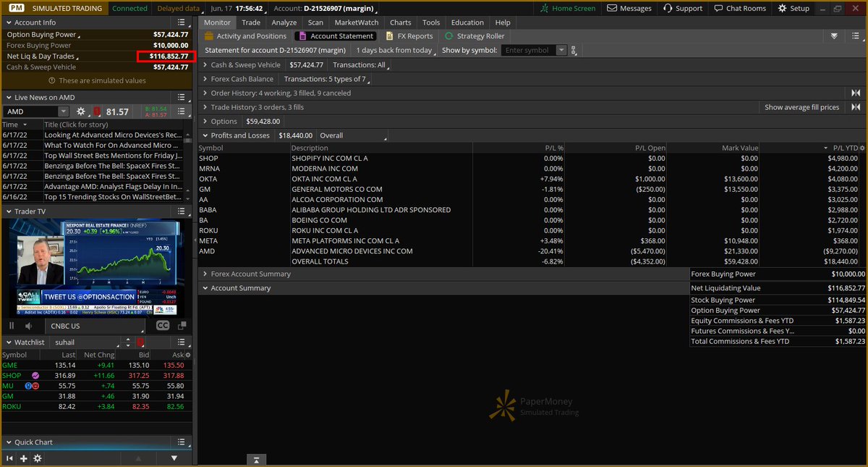Expand the Forex Account Summary section
Viewport: 868px width, 467px height.
tap(205, 274)
